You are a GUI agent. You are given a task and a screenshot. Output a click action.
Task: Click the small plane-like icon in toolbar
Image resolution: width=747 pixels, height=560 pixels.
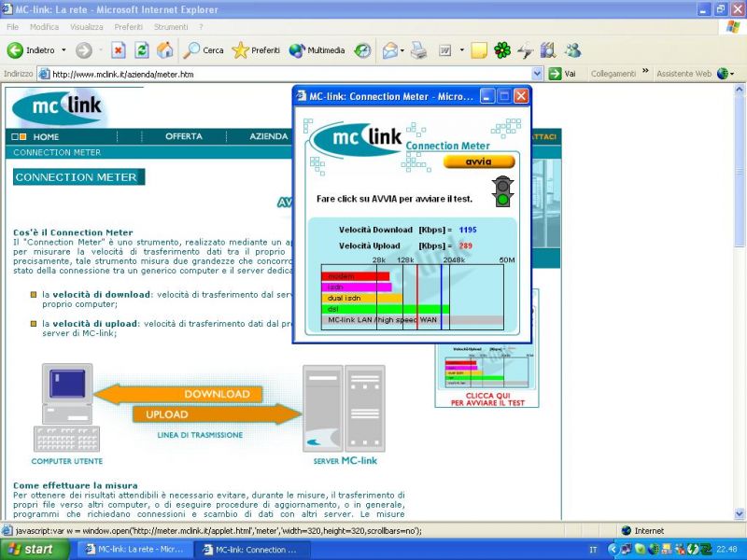point(525,50)
